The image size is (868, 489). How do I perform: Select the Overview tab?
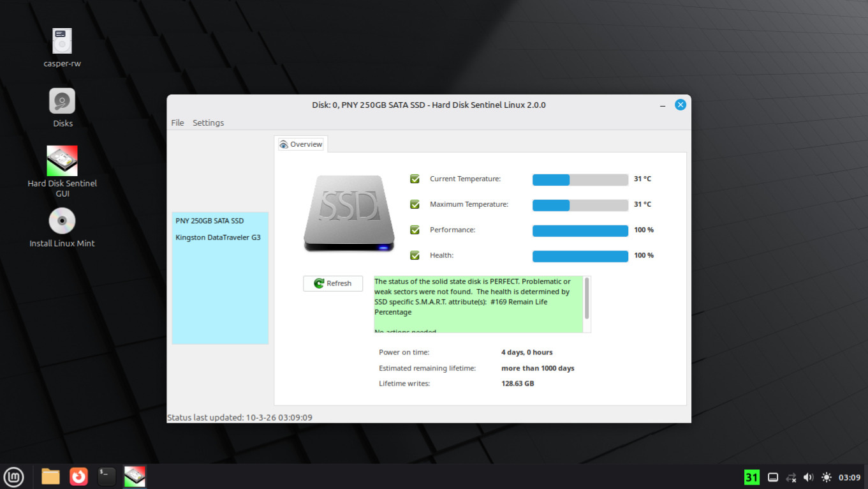(x=301, y=144)
